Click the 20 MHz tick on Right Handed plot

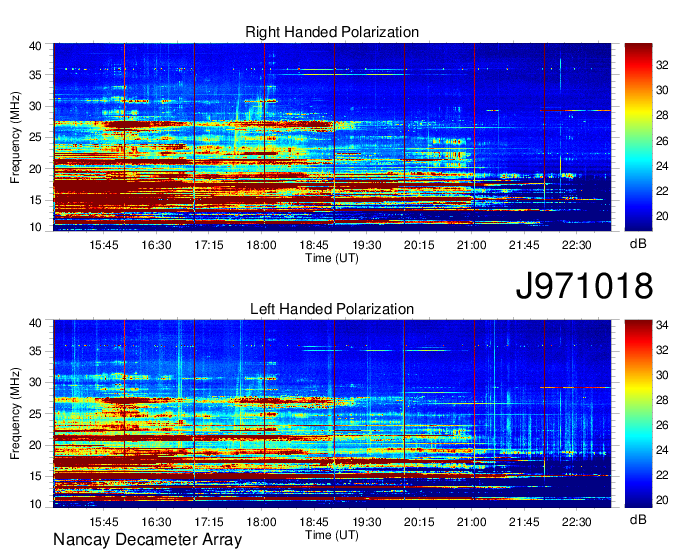(35, 169)
